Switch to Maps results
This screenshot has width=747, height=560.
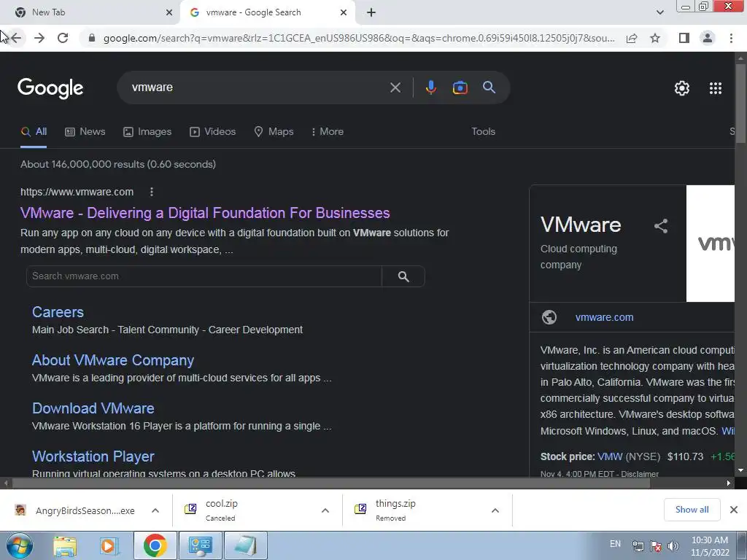(274, 131)
